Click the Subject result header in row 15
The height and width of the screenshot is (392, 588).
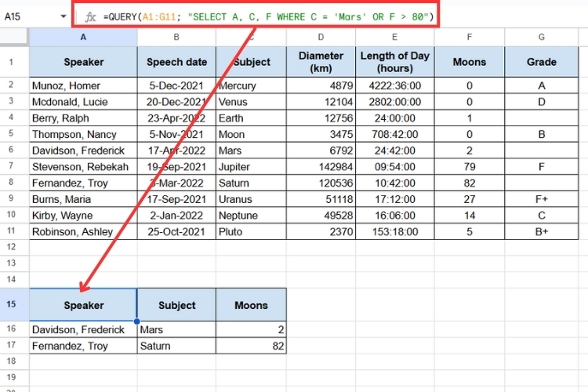tap(176, 305)
